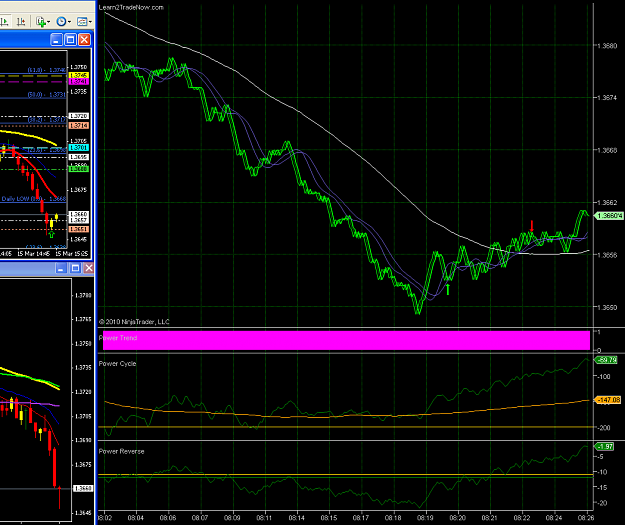Click the 08:26 time axis label
The image size is (625, 525).
click(x=586, y=518)
